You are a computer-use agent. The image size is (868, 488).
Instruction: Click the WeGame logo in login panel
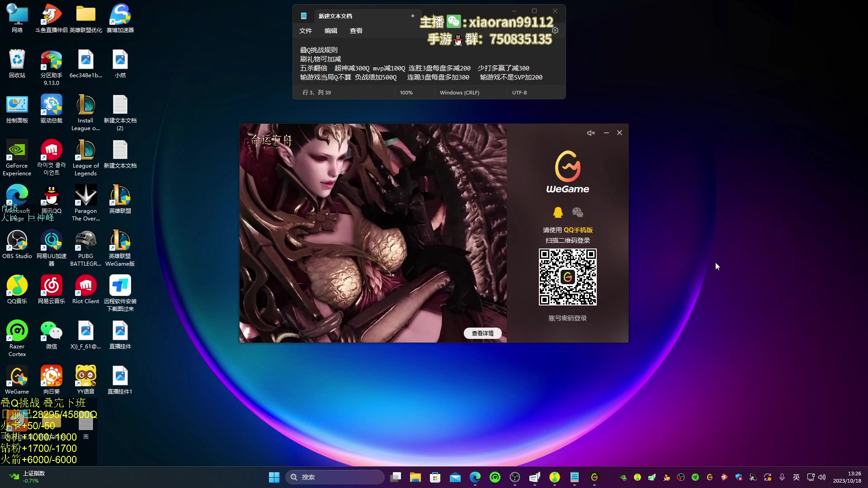tap(568, 172)
